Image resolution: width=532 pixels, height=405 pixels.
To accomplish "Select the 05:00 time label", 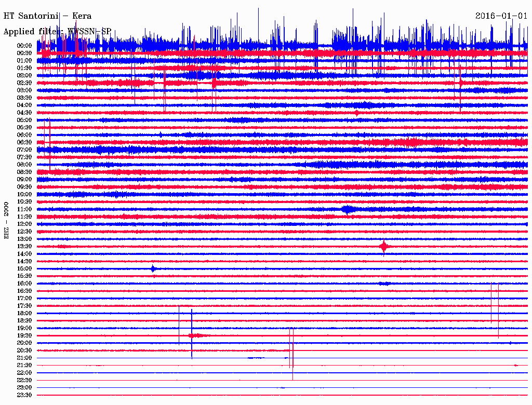I will [24, 120].
